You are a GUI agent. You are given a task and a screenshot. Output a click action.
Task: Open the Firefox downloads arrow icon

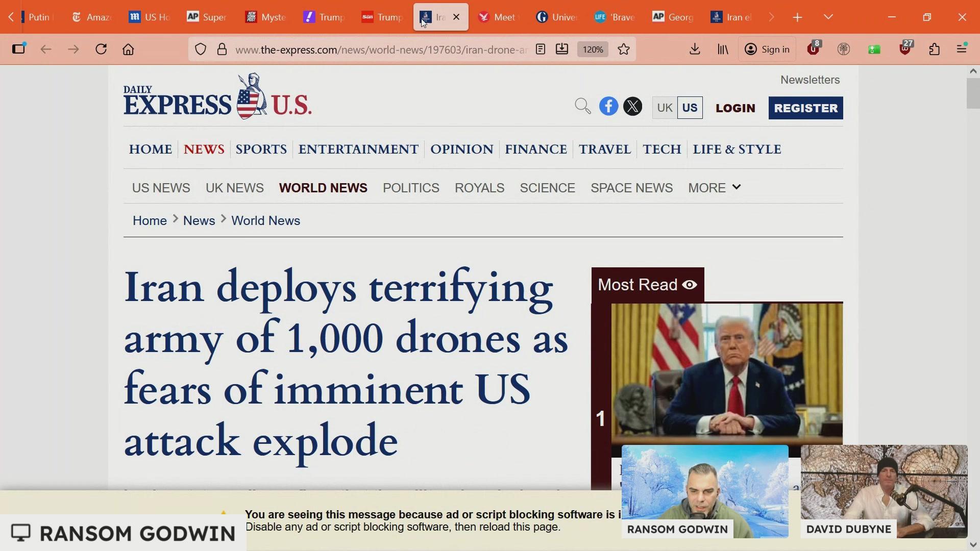[x=695, y=49]
